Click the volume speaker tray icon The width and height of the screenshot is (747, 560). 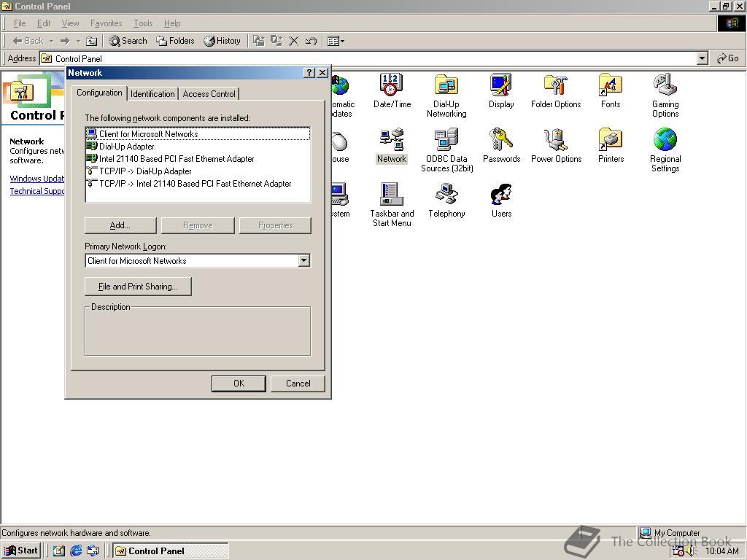click(x=690, y=551)
